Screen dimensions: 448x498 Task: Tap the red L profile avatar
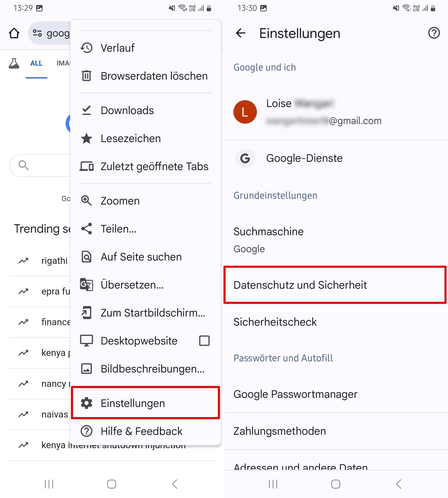tap(245, 112)
